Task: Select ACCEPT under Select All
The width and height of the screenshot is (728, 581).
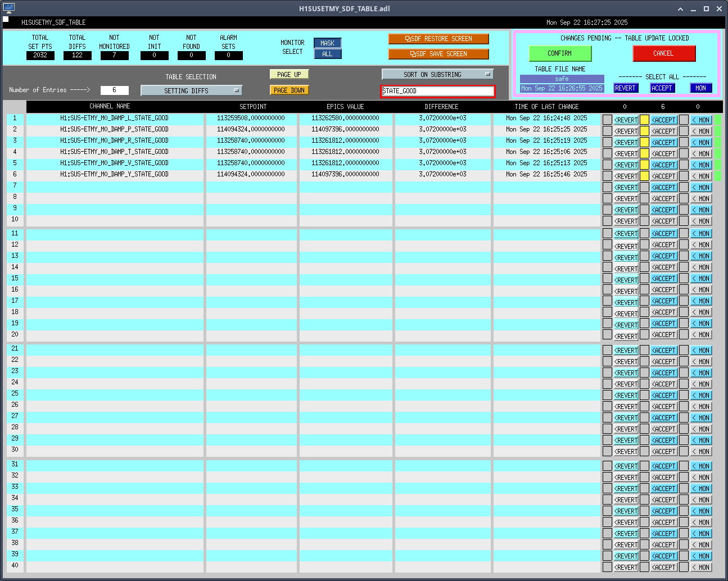Action: tap(662, 88)
